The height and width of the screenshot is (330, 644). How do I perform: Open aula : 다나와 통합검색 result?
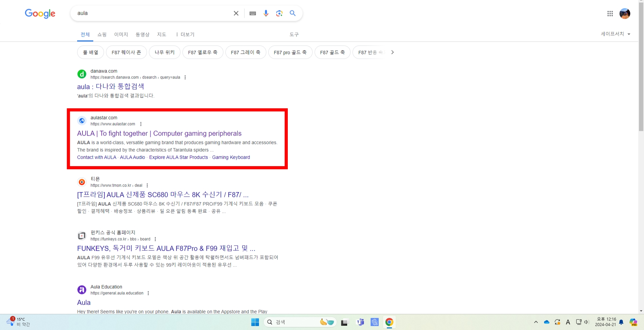[111, 86]
